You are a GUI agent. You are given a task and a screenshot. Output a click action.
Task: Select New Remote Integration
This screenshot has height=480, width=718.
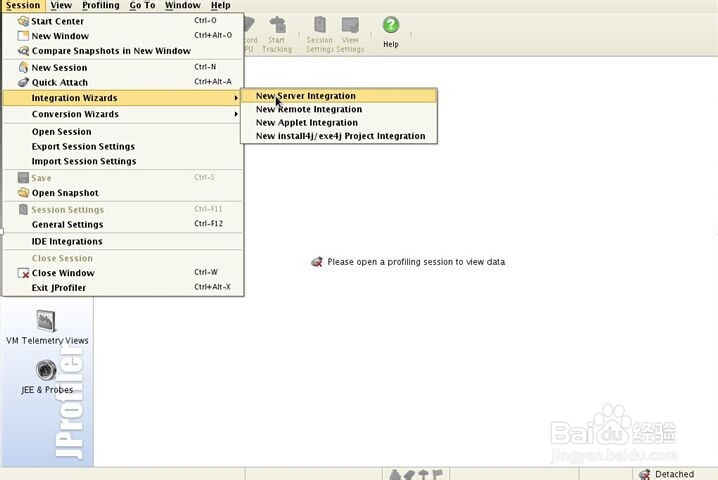339,109
